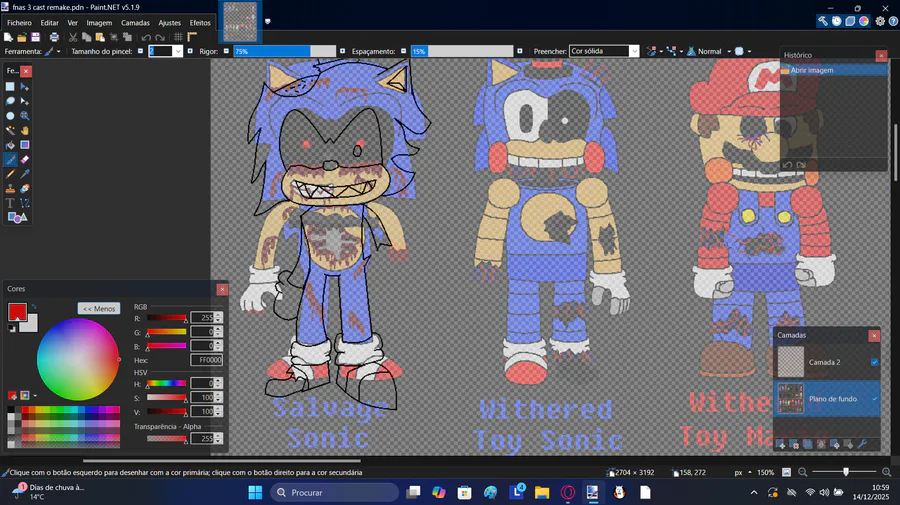Select the Line/Curve tool
The height and width of the screenshot is (505, 900).
(25, 203)
